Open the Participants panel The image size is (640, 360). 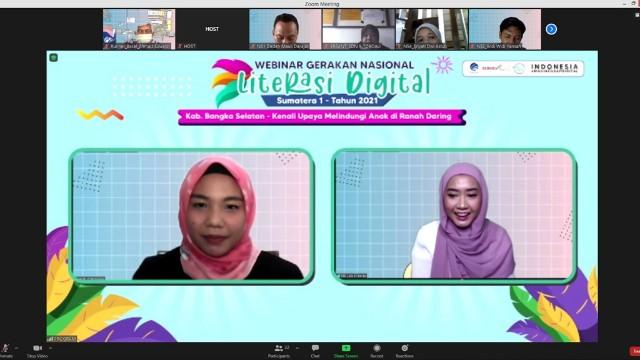click(279, 351)
